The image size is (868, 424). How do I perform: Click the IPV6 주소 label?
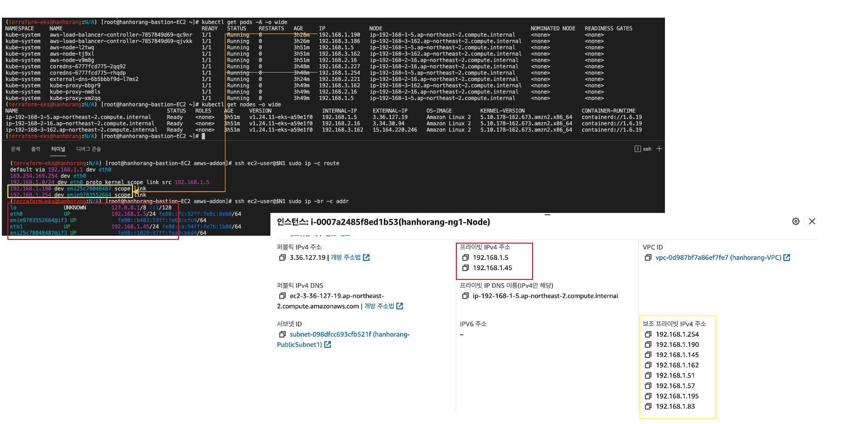click(x=473, y=324)
